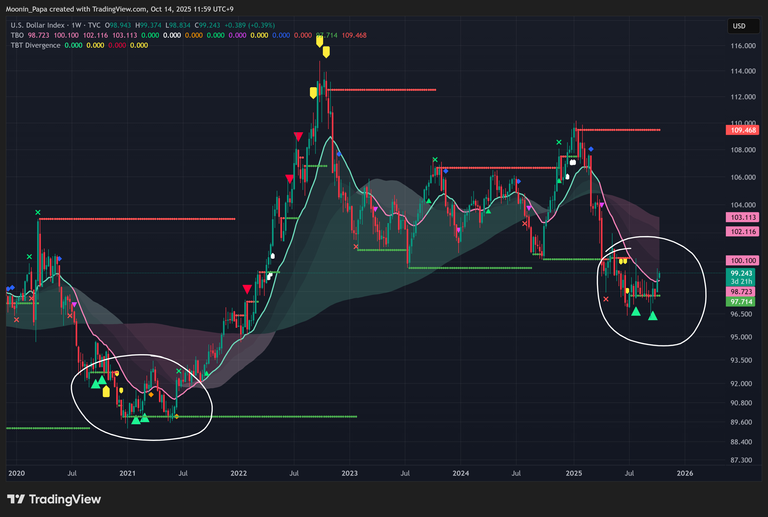This screenshot has height=517, width=768.
Task: Click the pink 103.113 price label
Action: (x=742, y=217)
